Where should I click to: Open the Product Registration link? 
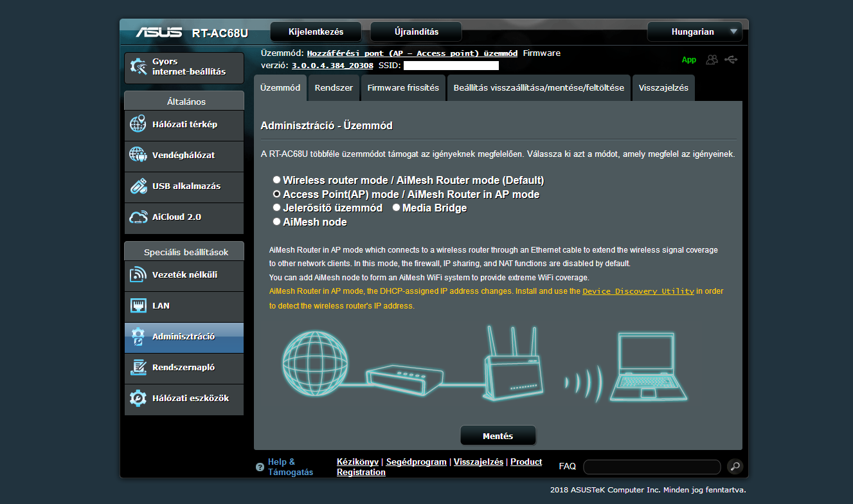[440, 467]
